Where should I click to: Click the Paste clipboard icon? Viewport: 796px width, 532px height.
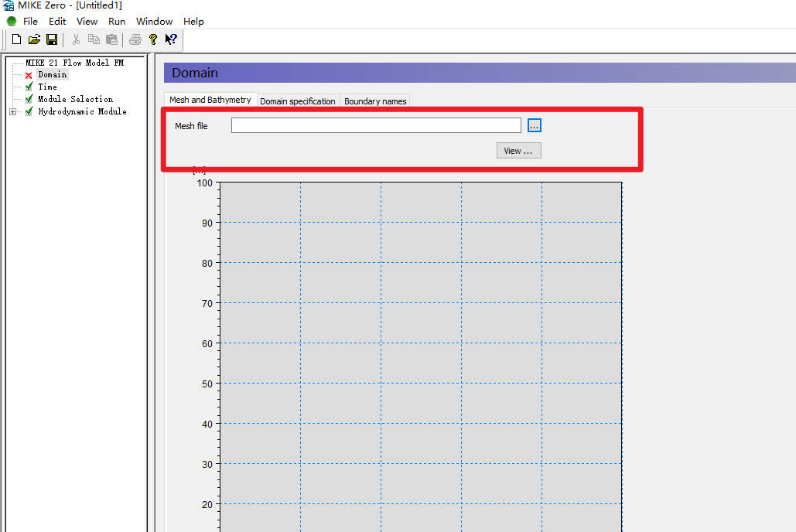(x=111, y=39)
